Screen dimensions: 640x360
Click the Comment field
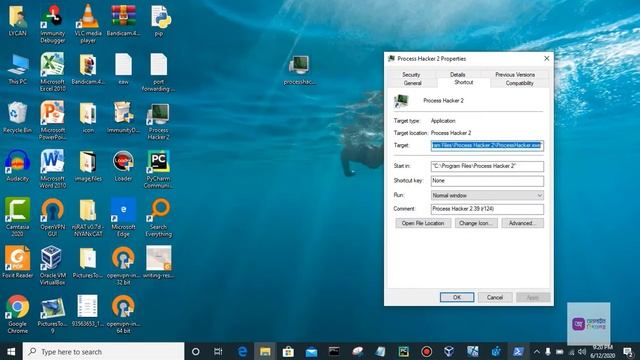(x=487, y=209)
